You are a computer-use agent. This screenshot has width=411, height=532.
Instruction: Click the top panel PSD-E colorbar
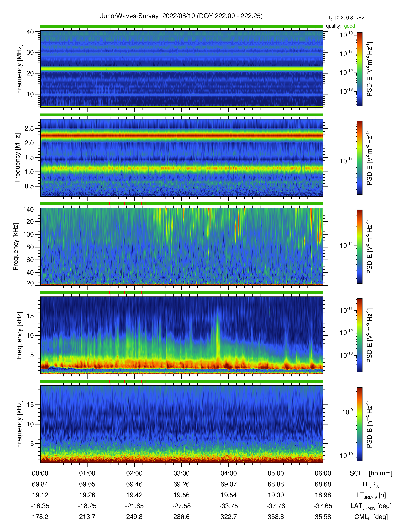359,69
